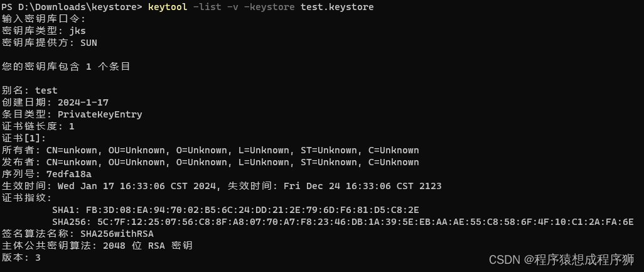Click the keytool command text
This screenshot has width=644, height=272.
coord(168,7)
